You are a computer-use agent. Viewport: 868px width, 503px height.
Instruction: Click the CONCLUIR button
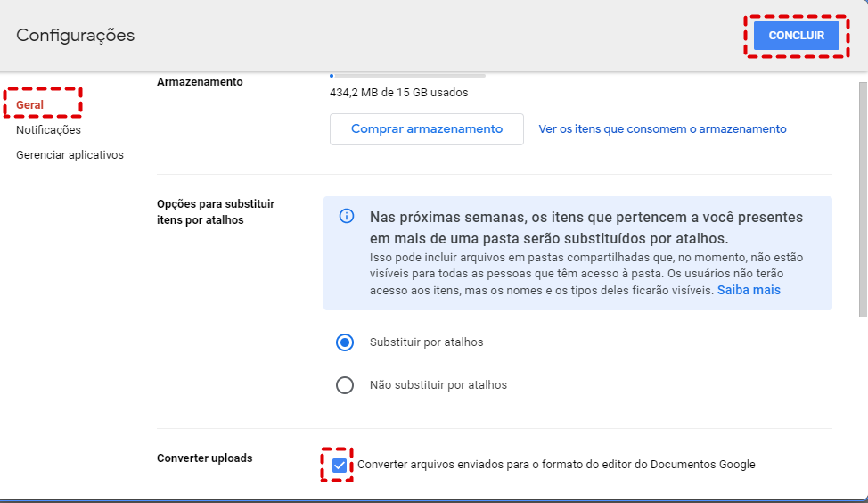[796, 36]
